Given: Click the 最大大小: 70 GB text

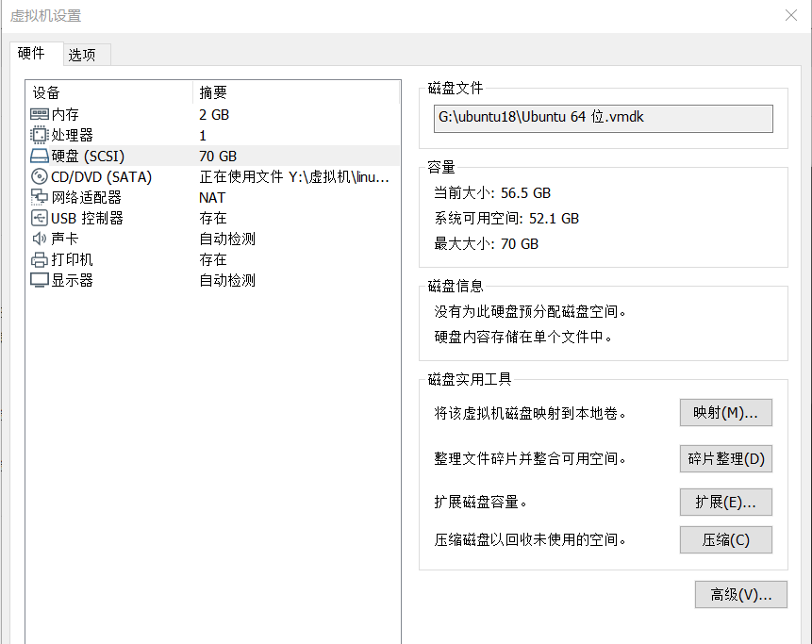Looking at the screenshot, I should [487, 244].
